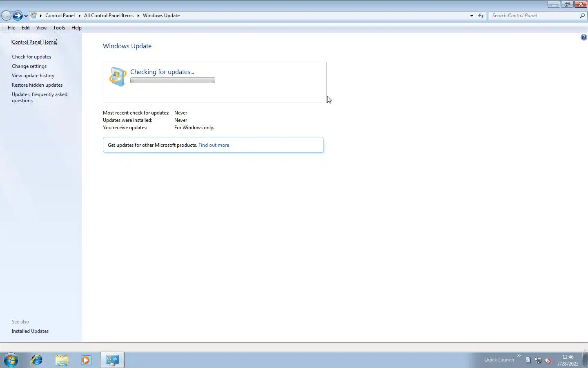Screen dimensions: 588x368
Task: Open the View menu
Action: (41, 28)
